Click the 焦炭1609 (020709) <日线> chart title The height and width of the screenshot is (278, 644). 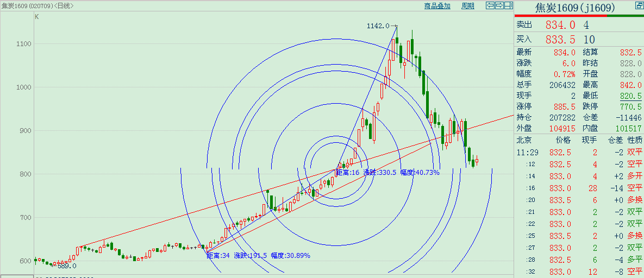click(x=38, y=6)
